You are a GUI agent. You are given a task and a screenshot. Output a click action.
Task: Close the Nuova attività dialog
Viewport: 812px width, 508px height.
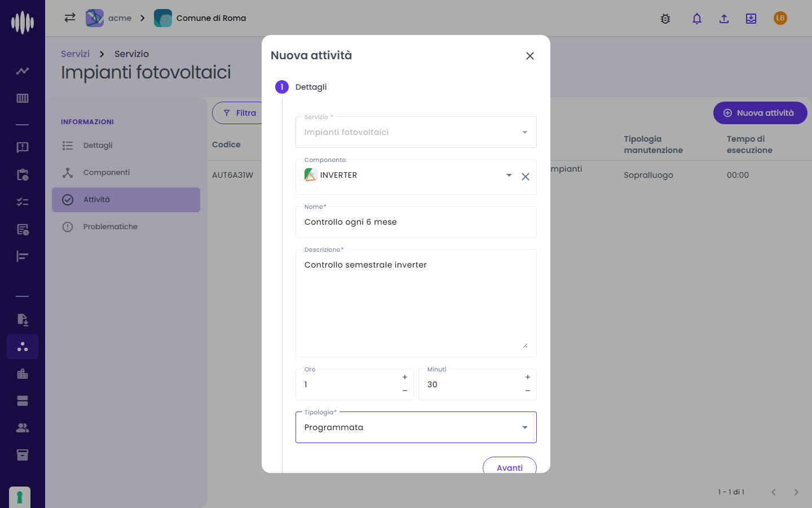(x=530, y=56)
